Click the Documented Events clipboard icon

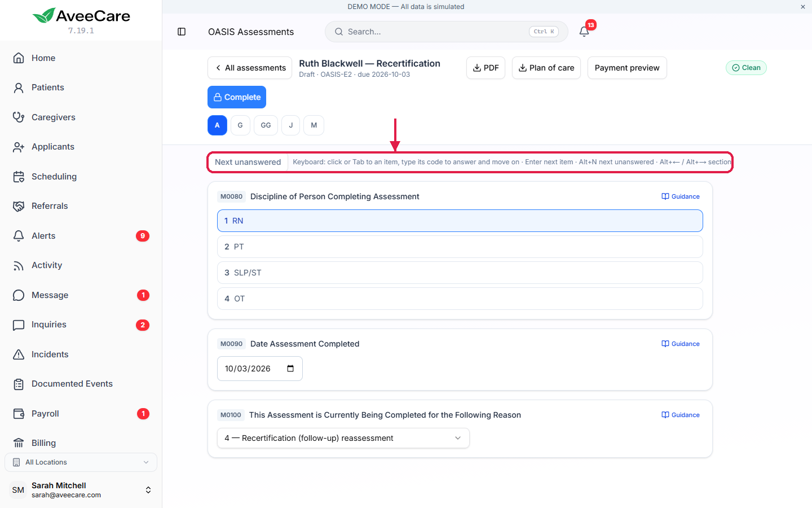(19, 384)
